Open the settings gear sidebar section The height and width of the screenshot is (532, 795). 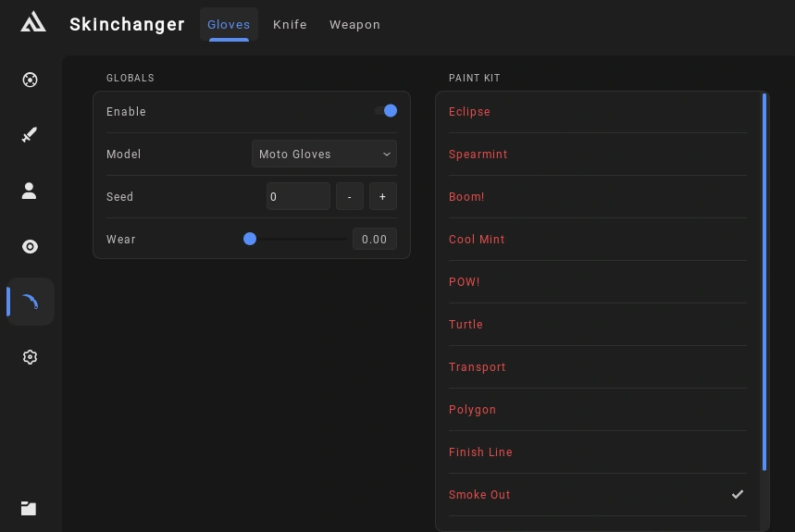tap(30, 357)
